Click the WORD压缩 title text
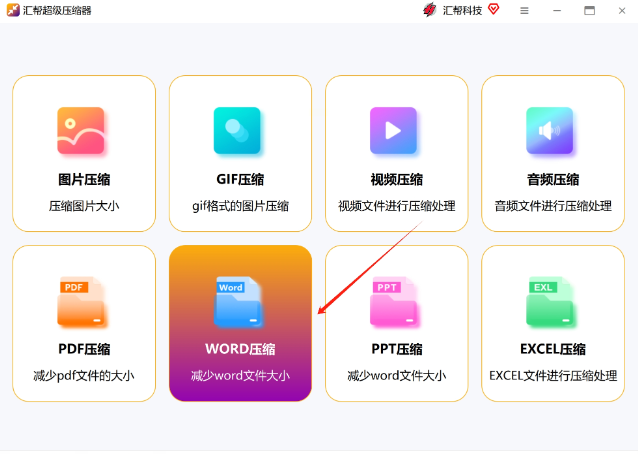 click(240, 349)
